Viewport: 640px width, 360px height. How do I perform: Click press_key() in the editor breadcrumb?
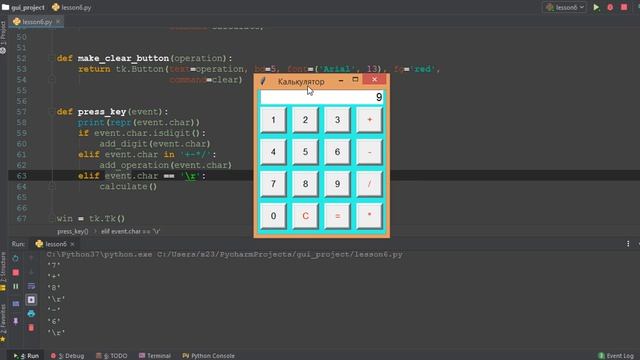point(73,231)
